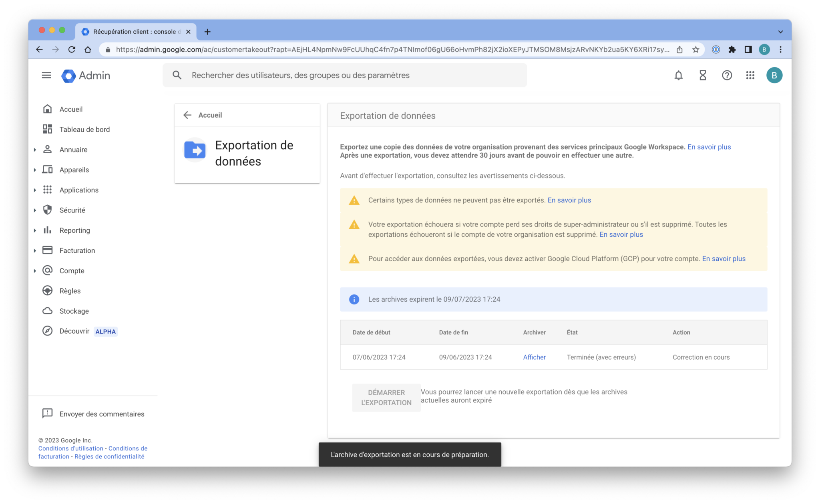This screenshot has height=504, width=820.
Task: Open the navigation hamburger menu
Action: [x=46, y=75]
